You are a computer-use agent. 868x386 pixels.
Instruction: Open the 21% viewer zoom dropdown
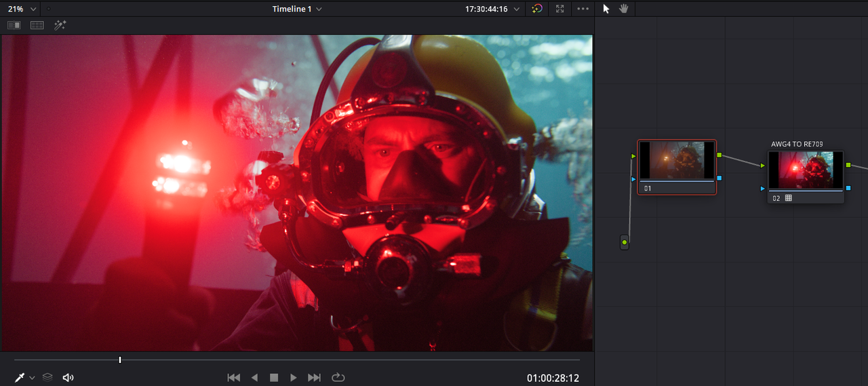click(22, 9)
